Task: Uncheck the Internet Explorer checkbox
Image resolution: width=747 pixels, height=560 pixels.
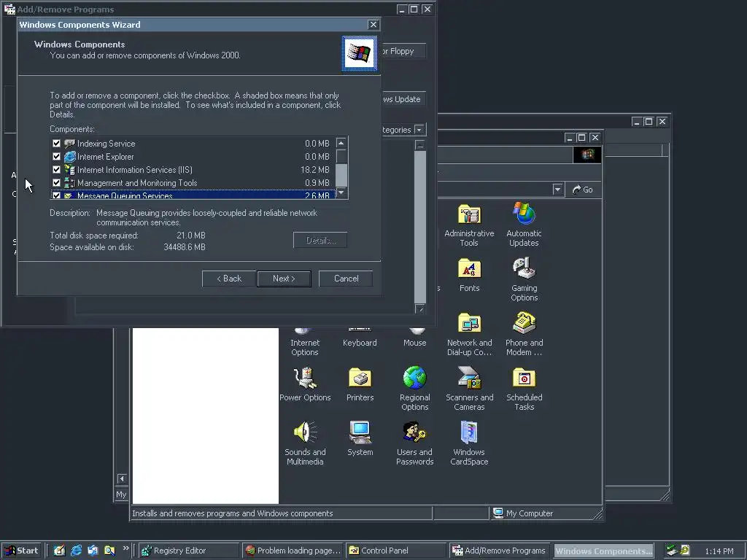Action: 56,157
